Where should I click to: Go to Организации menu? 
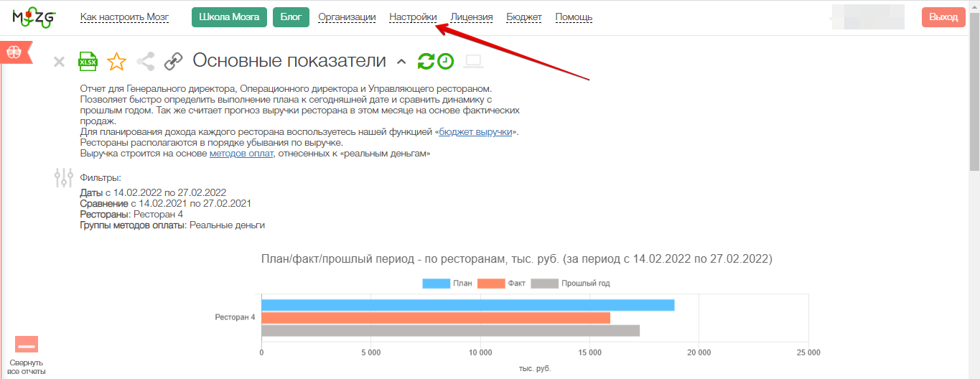(347, 17)
